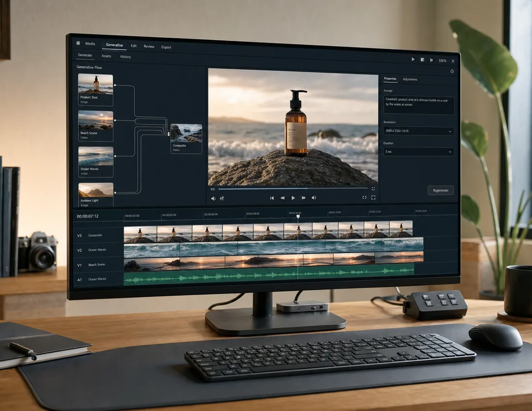Select the V1 Beach Scene track header
The width and height of the screenshot is (532, 411).
[98, 264]
